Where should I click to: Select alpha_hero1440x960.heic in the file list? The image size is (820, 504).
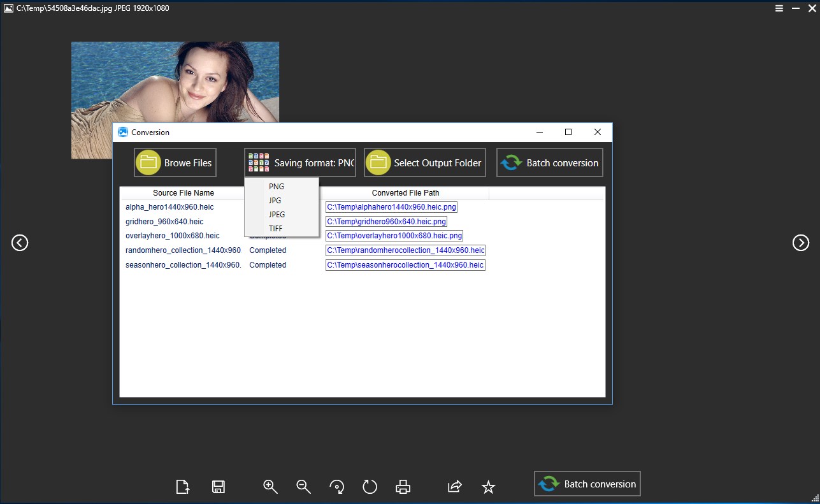[x=169, y=207]
